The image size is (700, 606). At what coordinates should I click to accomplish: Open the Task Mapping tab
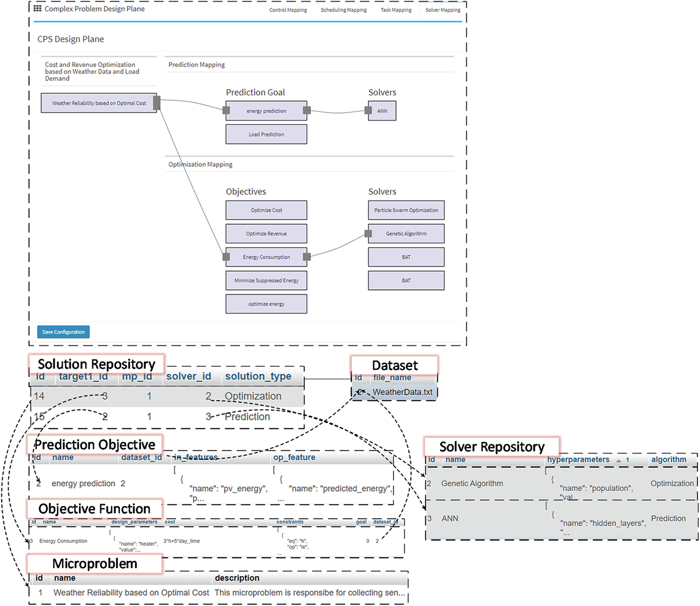(396, 10)
